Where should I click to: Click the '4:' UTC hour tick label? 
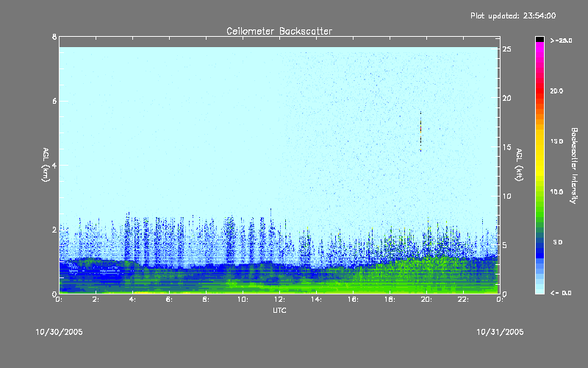coord(133,300)
